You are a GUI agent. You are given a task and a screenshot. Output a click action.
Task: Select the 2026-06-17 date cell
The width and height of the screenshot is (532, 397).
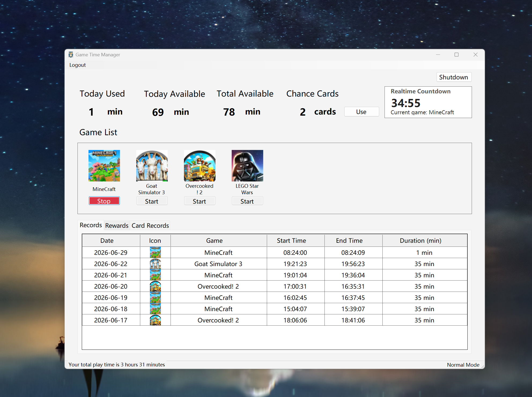click(x=111, y=320)
